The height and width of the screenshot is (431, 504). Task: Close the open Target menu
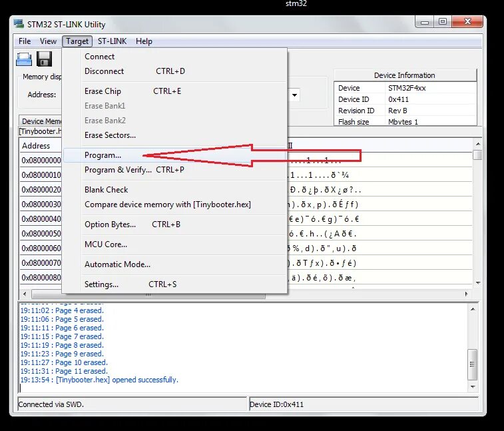(77, 41)
